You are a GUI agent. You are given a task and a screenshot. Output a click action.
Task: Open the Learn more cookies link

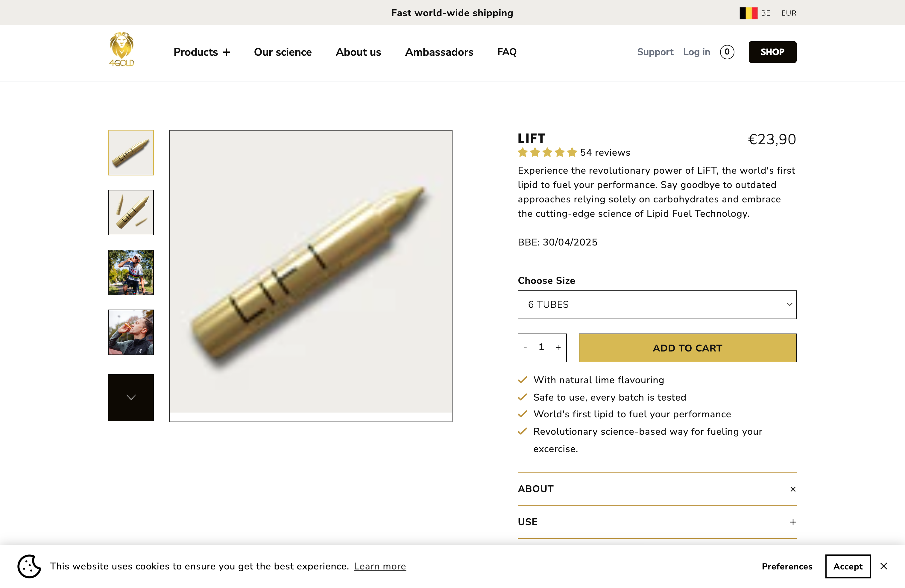point(380,566)
